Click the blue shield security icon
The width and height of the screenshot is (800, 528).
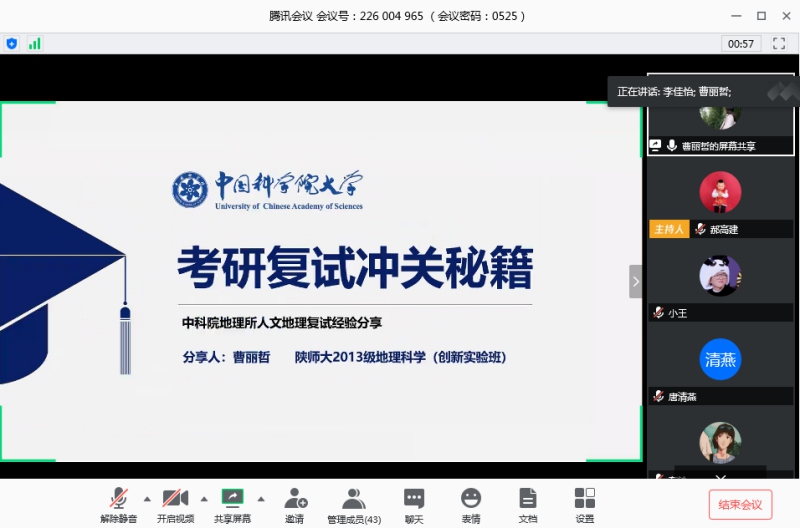coord(12,43)
